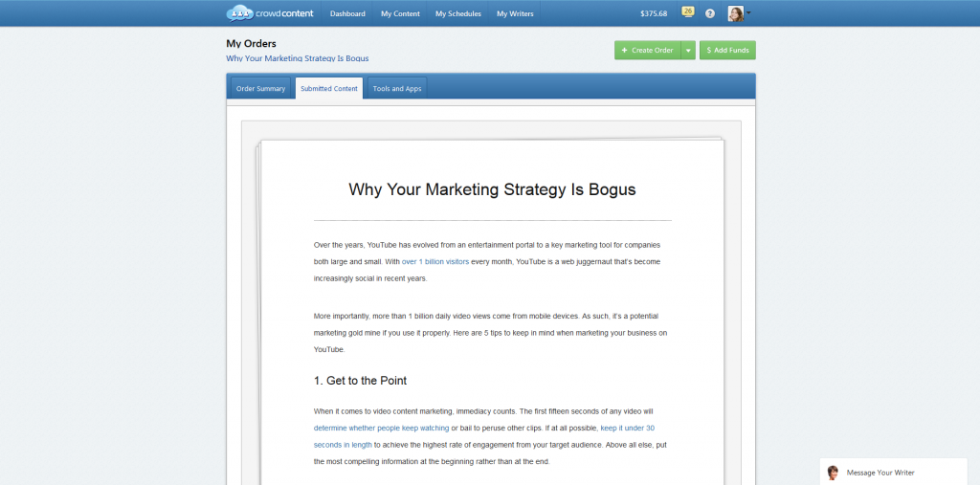
Task: Click the '1. Get to the Point' heading
Action: (360, 381)
